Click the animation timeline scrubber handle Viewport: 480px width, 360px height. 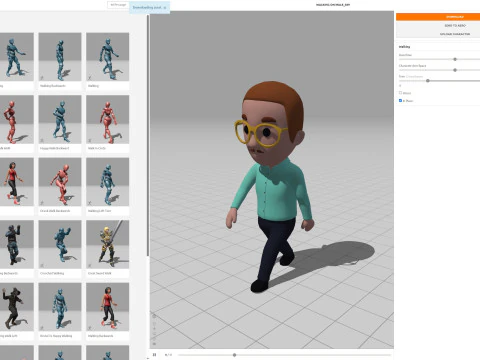pyautogui.click(x=234, y=355)
